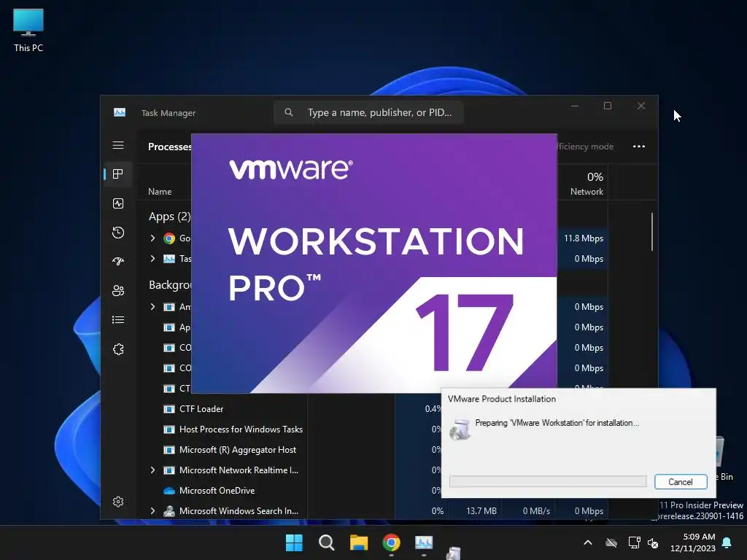Open the Details page icon
The height and width of the screenshot is (560, 747).
point(118,320)
